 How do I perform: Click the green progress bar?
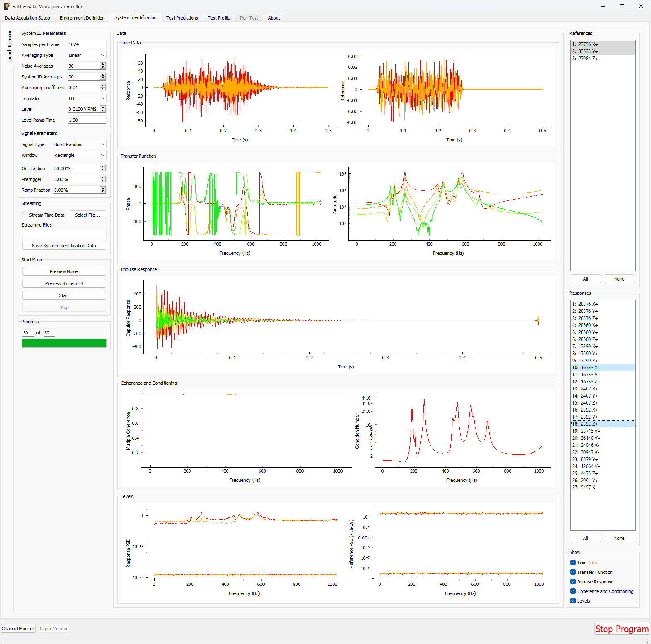point(64,343)
